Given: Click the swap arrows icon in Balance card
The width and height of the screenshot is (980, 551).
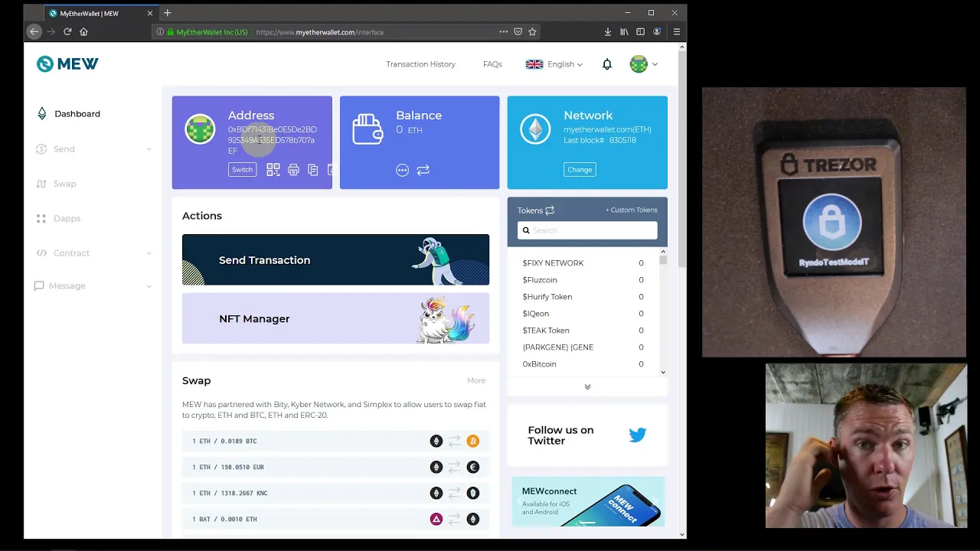Looking at the screenshot, I should (x=423, y=170).
